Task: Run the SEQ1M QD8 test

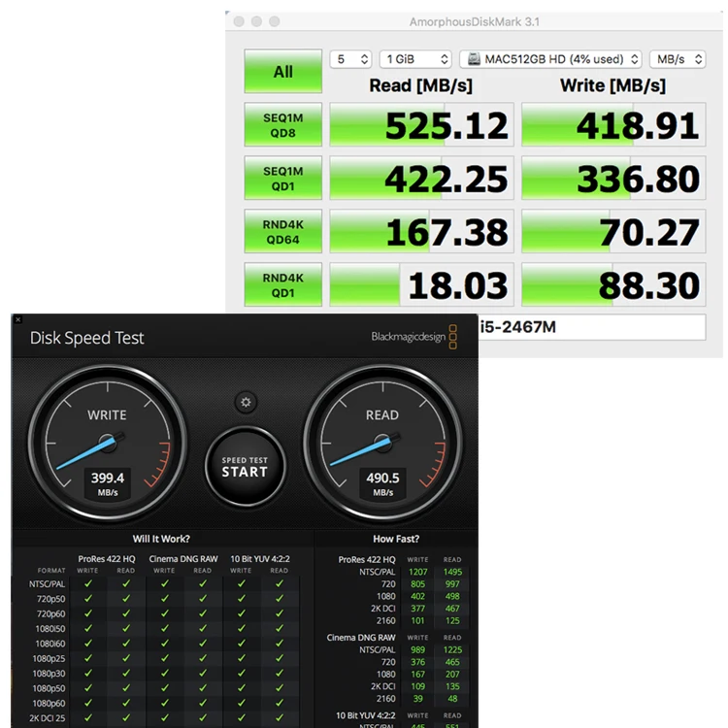Action: [282, 125]
